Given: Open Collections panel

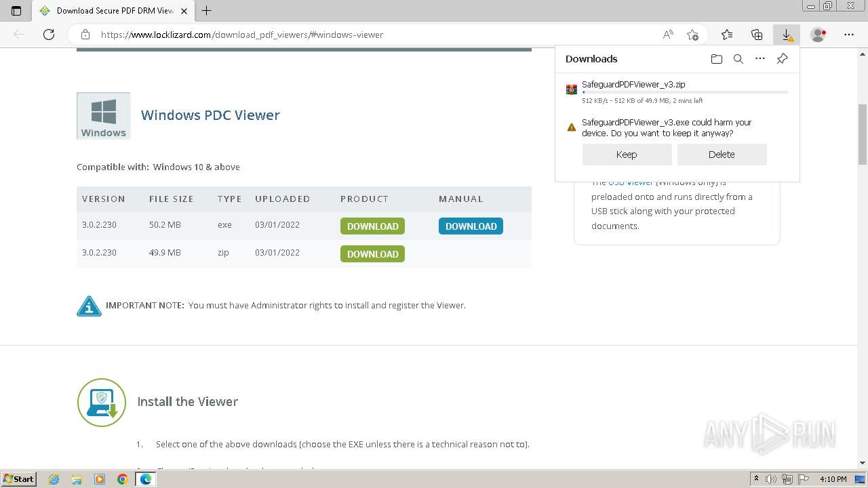Looking at the screenshot, I should point(757,35).
